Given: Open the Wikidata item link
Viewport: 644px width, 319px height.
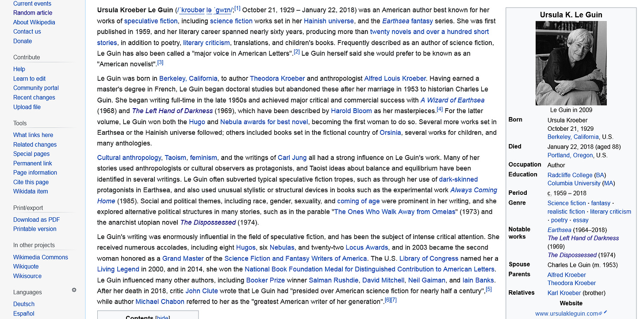Looking at the screenshot, I should [31, 191].
